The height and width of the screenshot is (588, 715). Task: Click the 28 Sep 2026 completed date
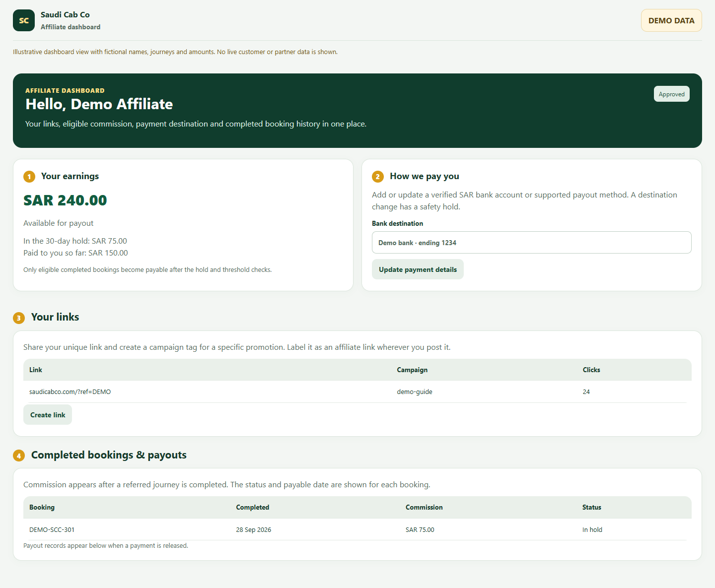click(x=254, y=529)
